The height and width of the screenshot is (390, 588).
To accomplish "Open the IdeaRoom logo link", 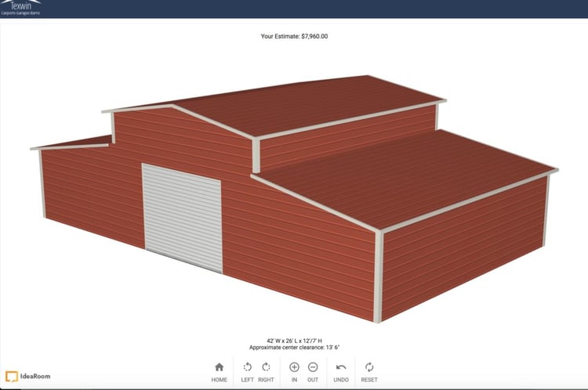I will click(28, 376).
